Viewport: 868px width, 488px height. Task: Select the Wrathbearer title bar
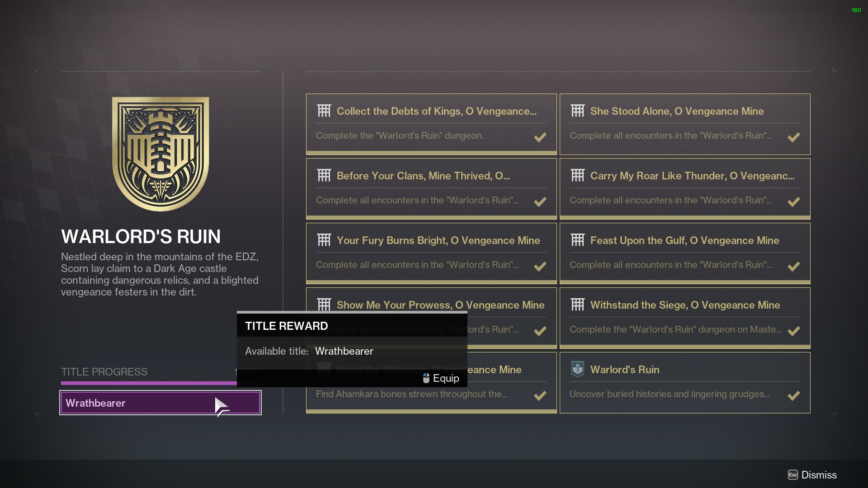tap(136, 403)
